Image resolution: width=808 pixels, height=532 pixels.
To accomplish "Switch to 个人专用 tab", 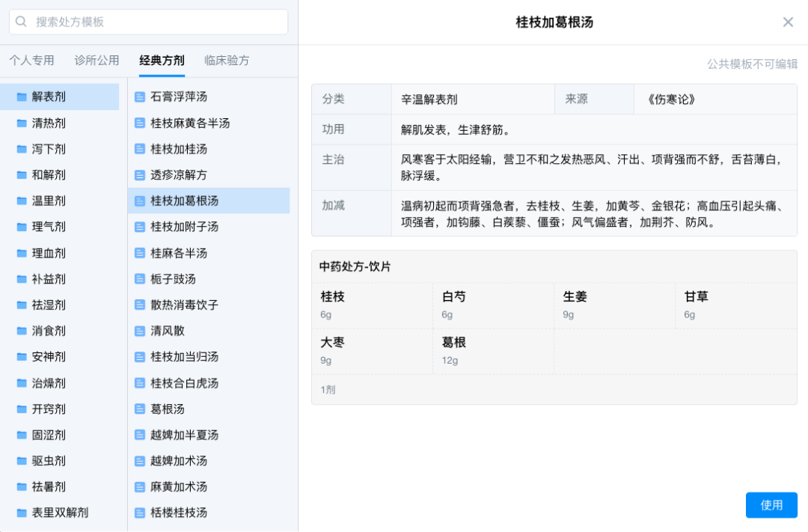I will click(x=31, y=61).
